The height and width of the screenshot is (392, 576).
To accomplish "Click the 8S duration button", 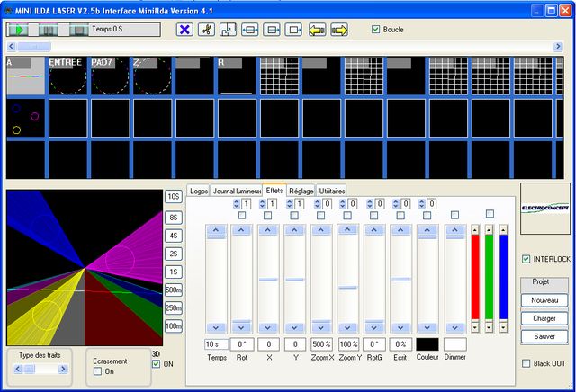I will [x=174, y=218].
